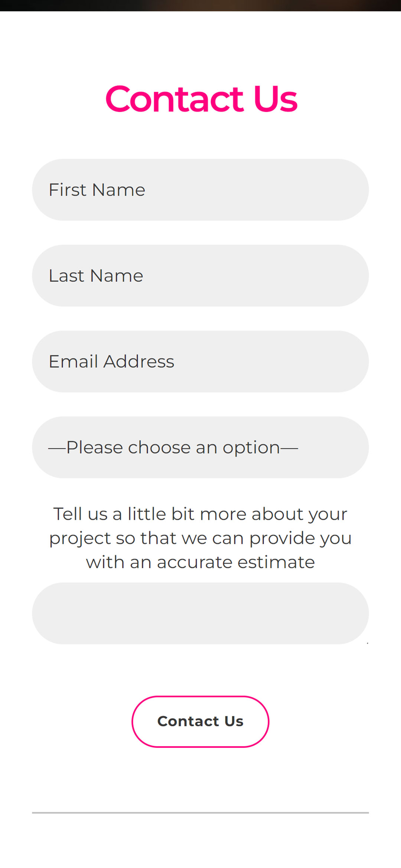Screen dimensions: 401x868
Task: Click the First Name input field
Action: point(200,190)
